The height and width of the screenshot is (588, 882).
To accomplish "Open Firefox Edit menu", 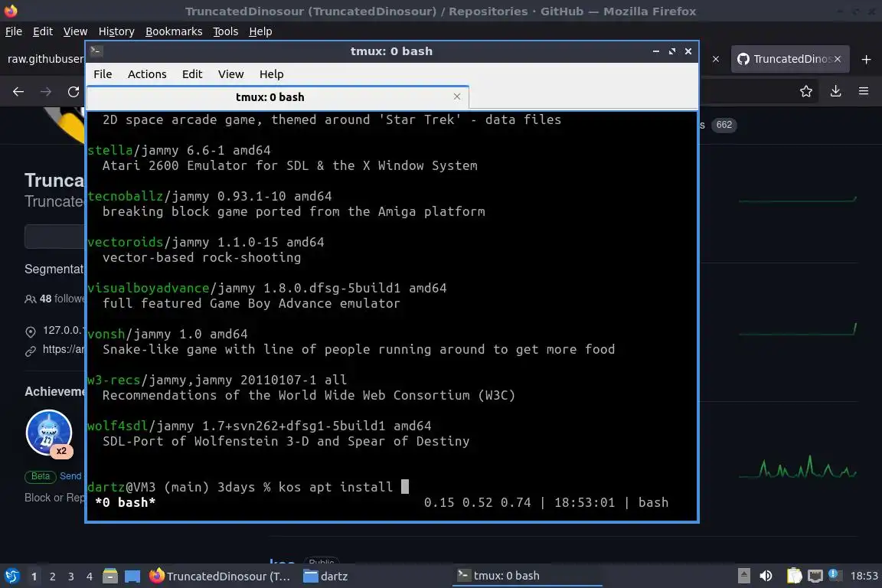I will tap(43, 31).
